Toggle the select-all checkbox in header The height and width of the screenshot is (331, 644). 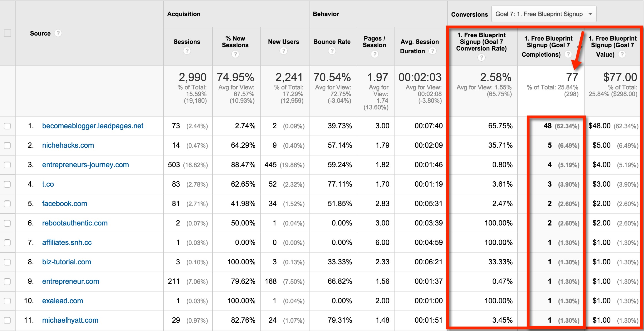point(8,33)
